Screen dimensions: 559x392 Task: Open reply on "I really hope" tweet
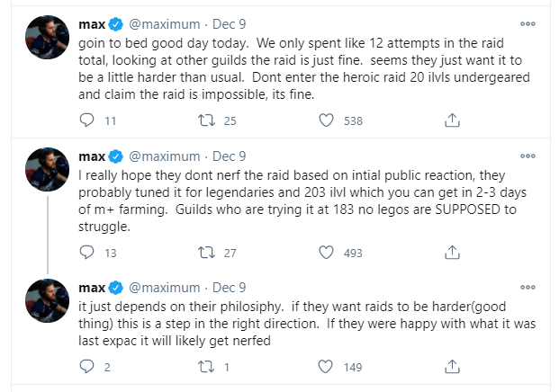pos(86,253)
